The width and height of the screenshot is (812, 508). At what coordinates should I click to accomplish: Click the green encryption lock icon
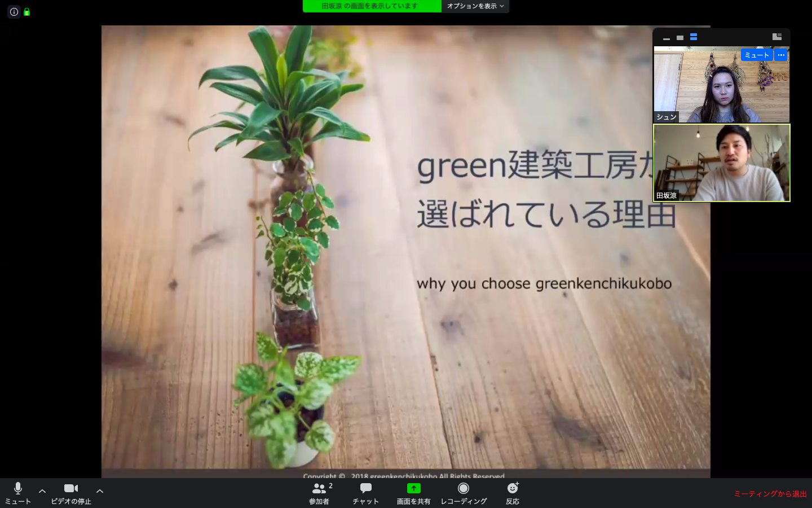coord(27,12)
